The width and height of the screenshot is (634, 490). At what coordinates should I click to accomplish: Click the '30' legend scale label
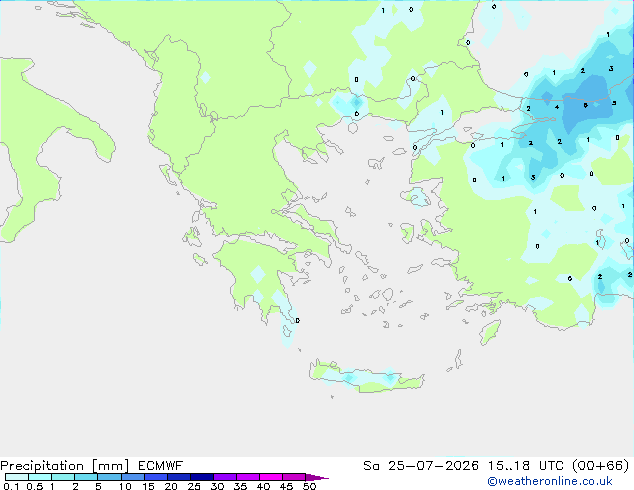point(217,486)
